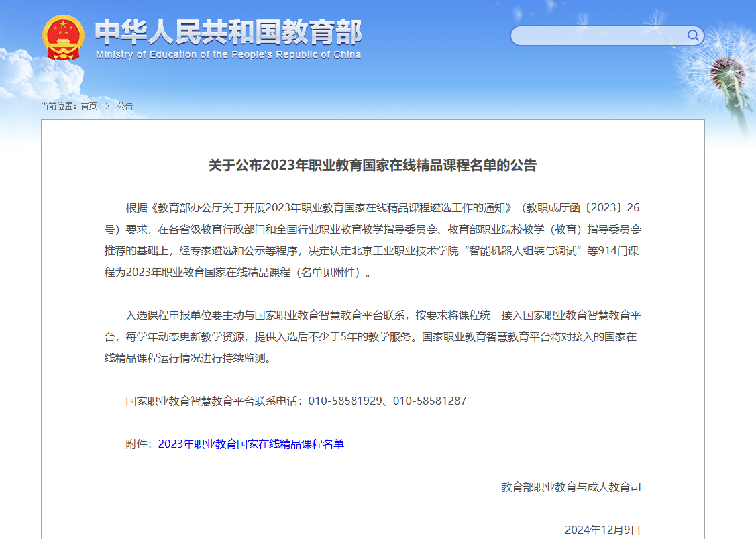Click the national emblem logo
Image resolution: width=756 pixels, height=539 pixels.
pos(63,38)
